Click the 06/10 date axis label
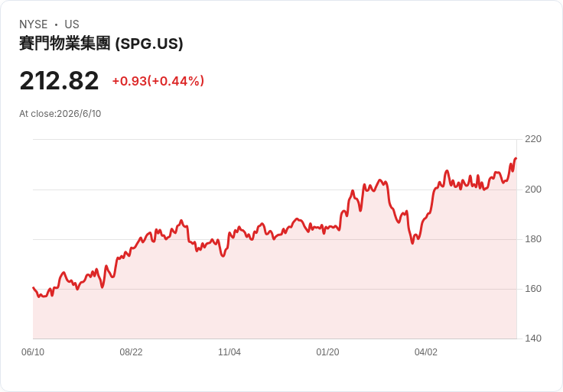 point(33,352)
